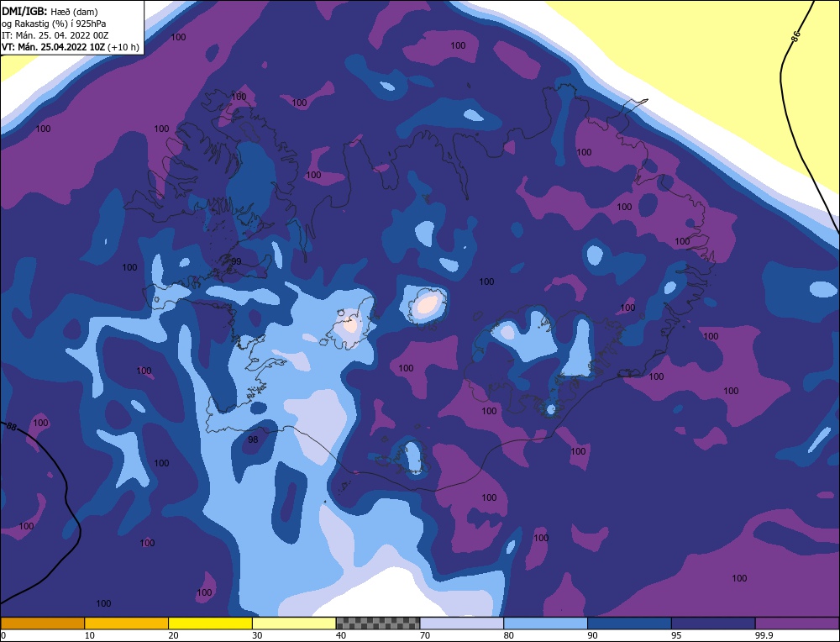This screenshot has width=840, height=642.
Task: Click the legend scale label '70'
Action: coord(425,635)
